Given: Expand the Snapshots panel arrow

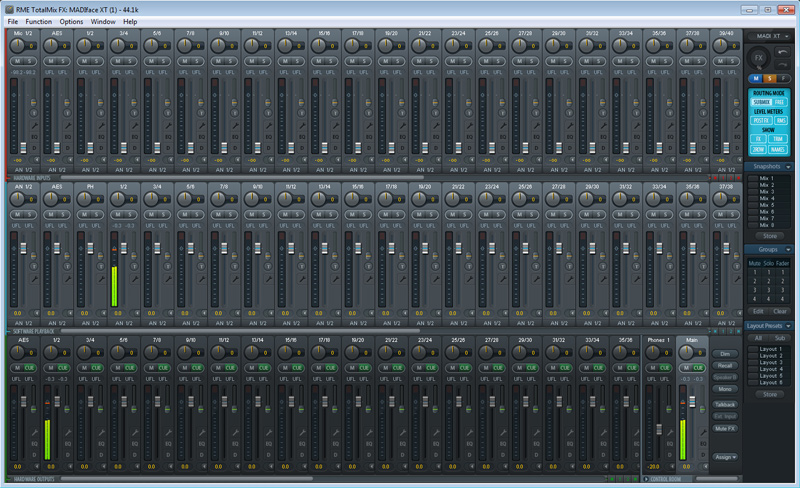Looking at the screenshot, I should tap(789, 166).
